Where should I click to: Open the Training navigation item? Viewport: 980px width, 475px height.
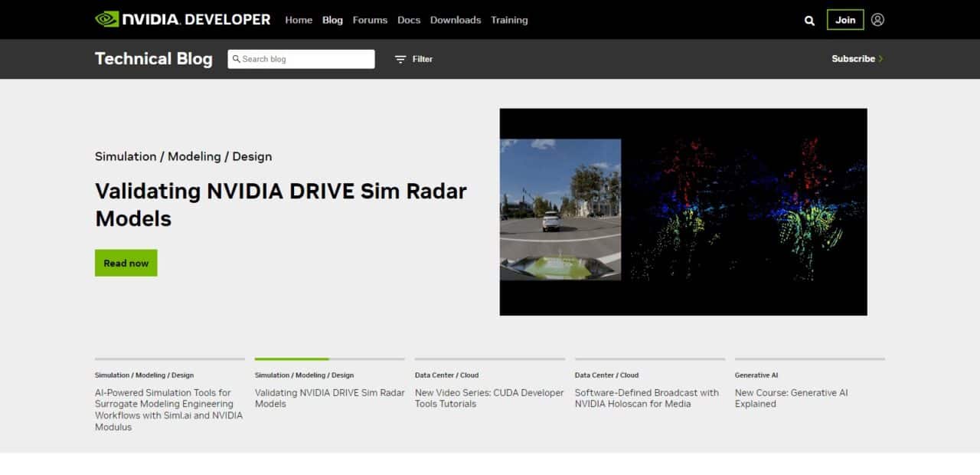click(x=509, y=20)
